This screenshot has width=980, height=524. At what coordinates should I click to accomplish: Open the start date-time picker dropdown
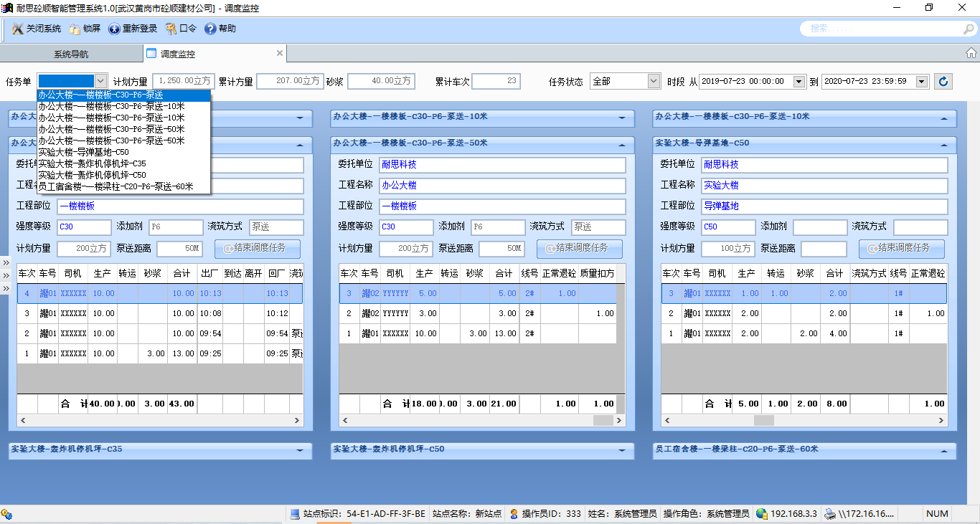coord(799,82)
